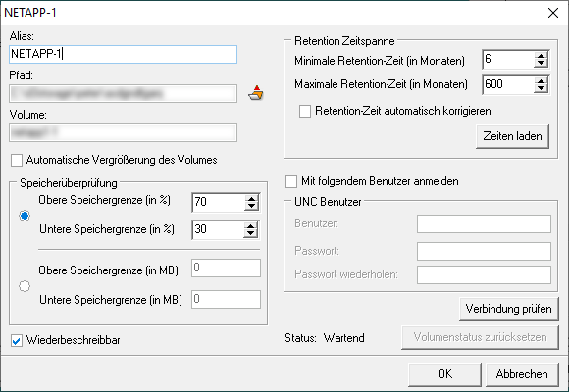Enable Automatische Vergrößerung des Volumes
The height and width of the screenshot is (392, 569).
[17, 160]
